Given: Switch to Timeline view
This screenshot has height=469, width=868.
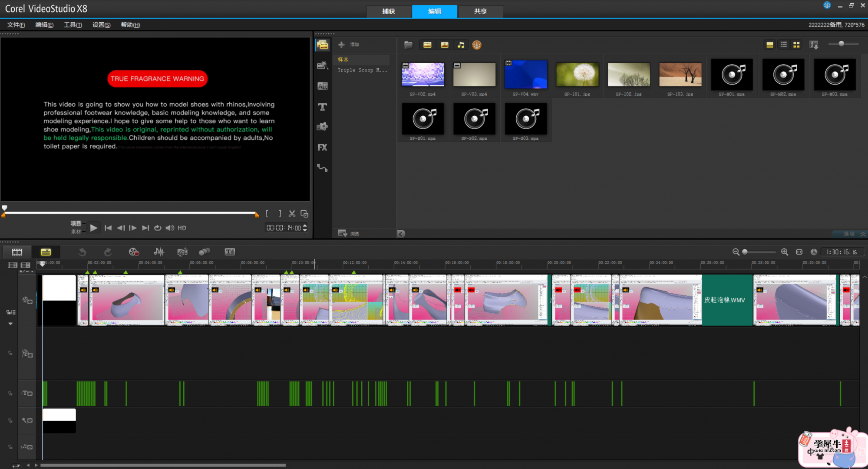Looking at the screenshot, I should click(x=46, y=252).
